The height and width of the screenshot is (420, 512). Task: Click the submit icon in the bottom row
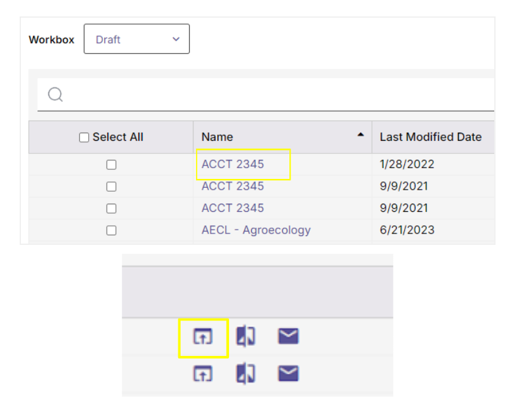tap(202, 374)
